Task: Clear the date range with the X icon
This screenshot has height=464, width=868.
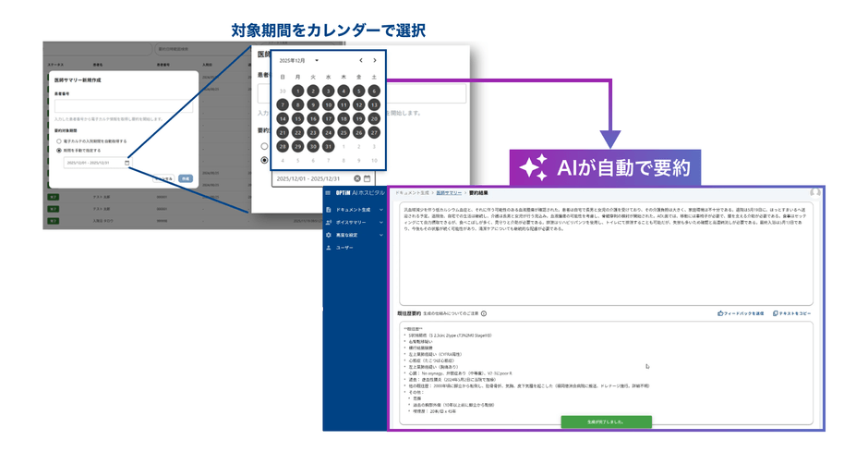Action: click(x=357, y=178)
